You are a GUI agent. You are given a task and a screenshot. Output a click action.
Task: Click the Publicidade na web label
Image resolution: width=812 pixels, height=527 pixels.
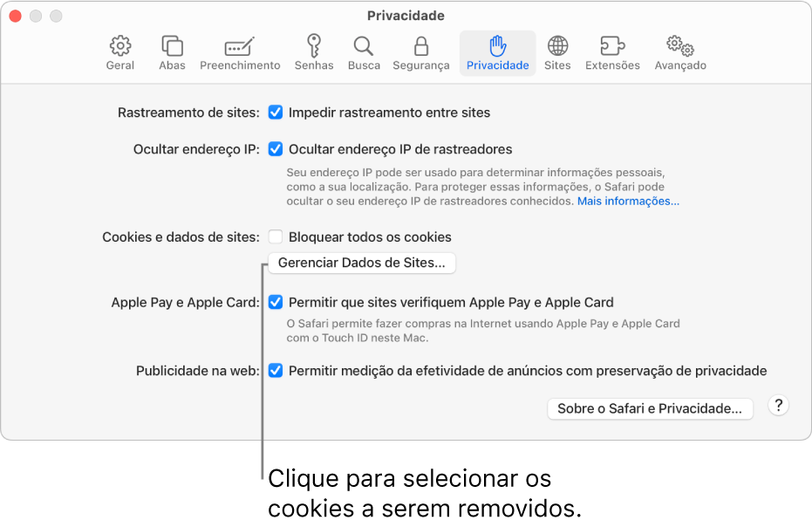(x=198, y=371)
